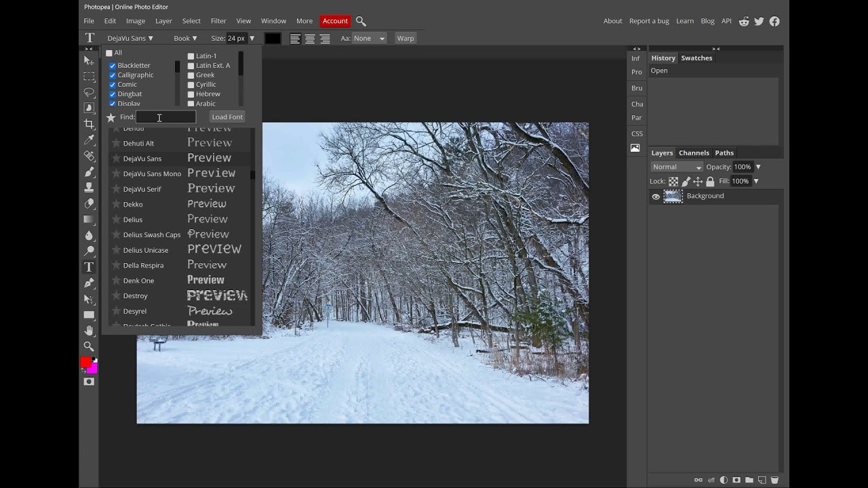
Task: Select the Eyedropper tool
Action: click(89, 140)
